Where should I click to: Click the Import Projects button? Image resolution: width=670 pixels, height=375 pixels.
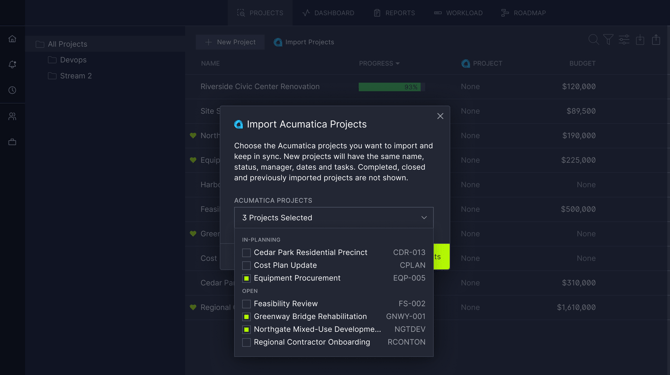click(304, 42)
